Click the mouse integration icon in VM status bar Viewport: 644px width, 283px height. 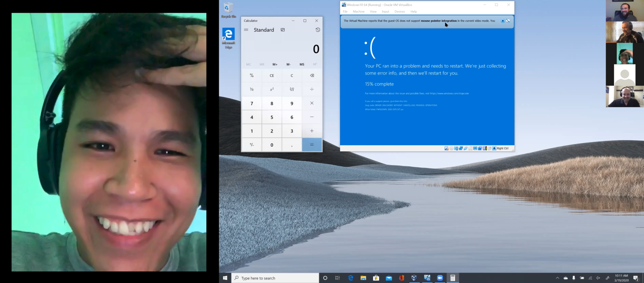pos(490,148)
